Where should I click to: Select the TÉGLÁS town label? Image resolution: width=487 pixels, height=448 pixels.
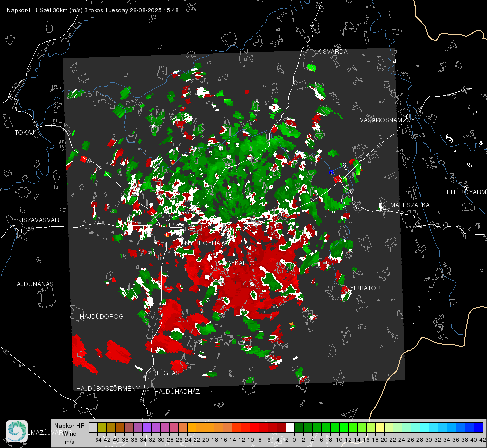(x=168, y=373)
